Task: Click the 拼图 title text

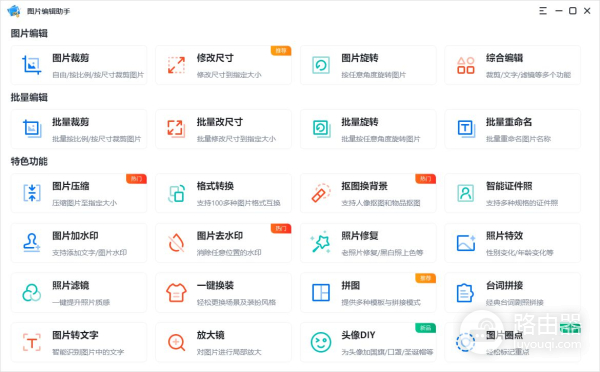Action: (351, 286)
